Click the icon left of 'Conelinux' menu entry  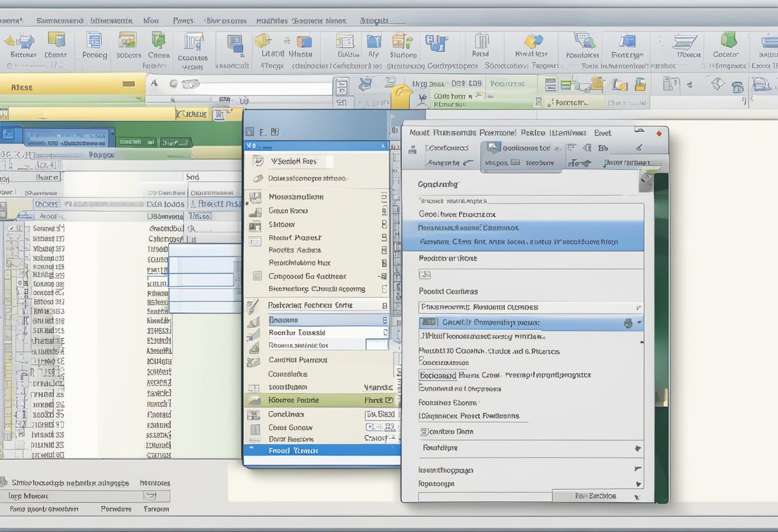255,415
